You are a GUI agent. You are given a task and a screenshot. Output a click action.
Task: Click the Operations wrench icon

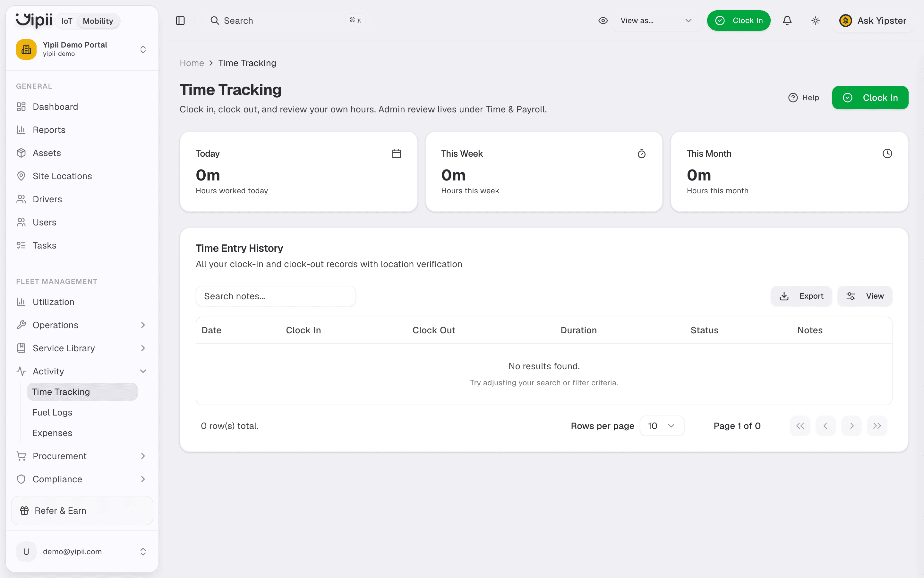(x=21, y=325)
